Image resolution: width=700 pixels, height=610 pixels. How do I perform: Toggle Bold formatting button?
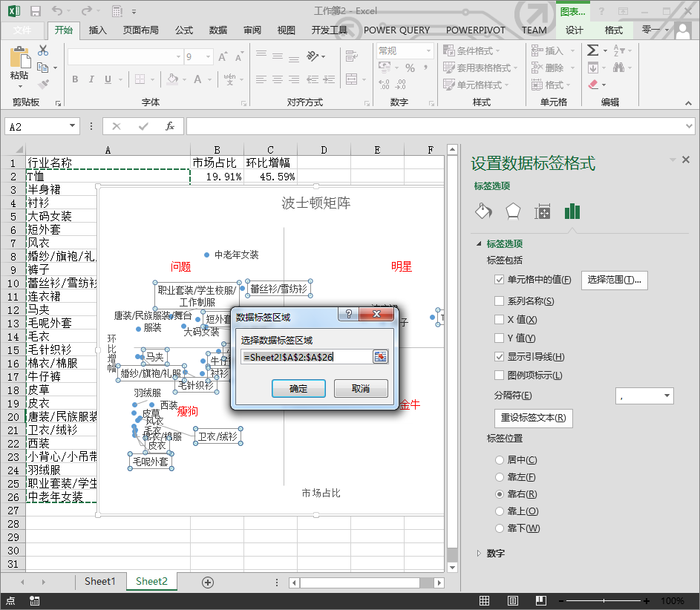coord(75,79)
